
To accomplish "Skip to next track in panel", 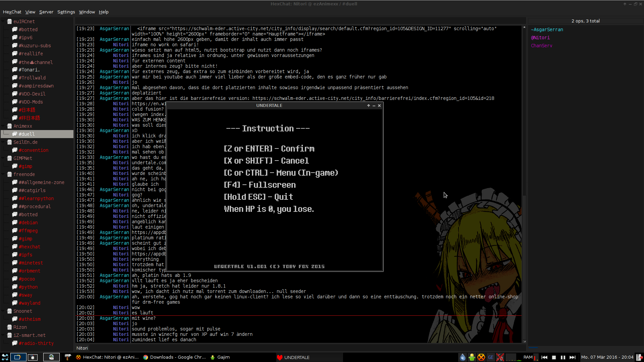I will [x=573, y=357].
